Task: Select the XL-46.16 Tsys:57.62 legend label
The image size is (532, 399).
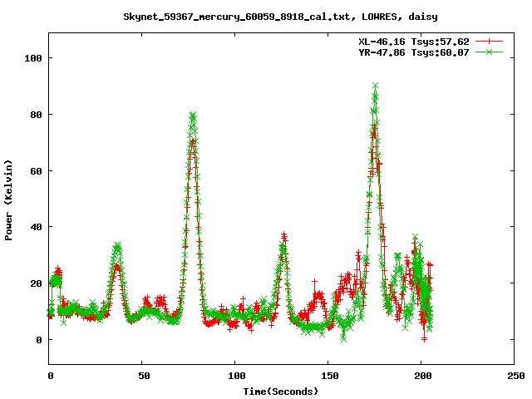Action: pos(414,42)
